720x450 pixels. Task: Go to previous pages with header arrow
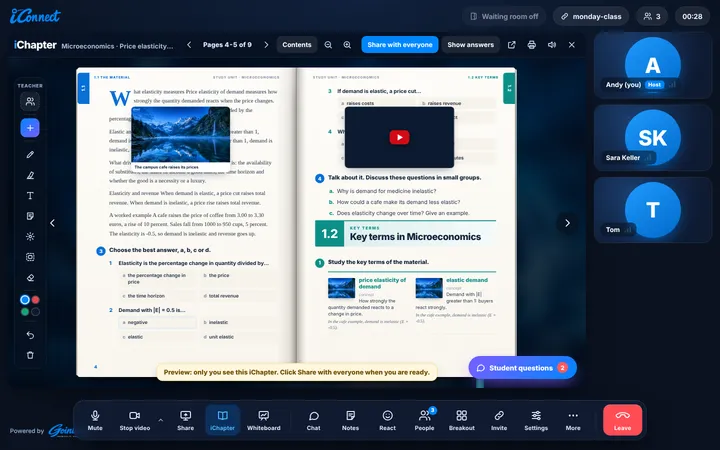point(189,45)
